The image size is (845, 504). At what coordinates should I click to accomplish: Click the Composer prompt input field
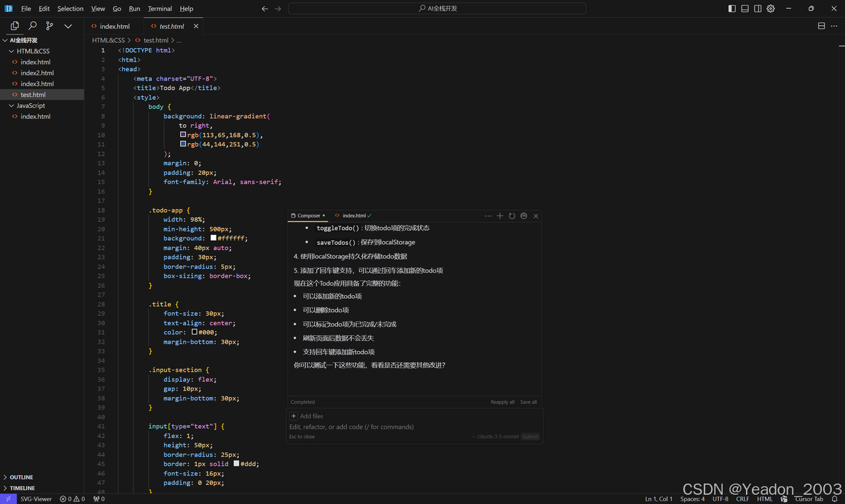click(x=415, y=427)
